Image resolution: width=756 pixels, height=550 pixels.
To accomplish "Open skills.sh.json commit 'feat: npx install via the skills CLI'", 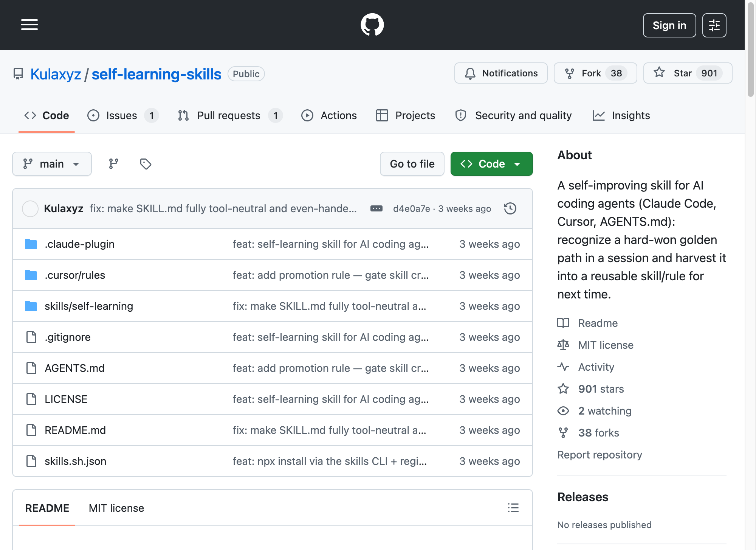I will (x=329, y=461).
